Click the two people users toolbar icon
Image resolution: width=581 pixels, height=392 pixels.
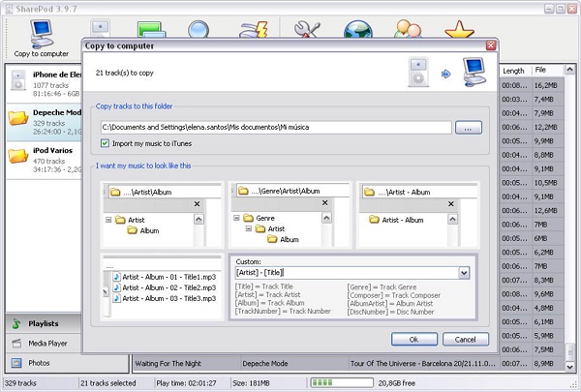click(x=408, y=28)
